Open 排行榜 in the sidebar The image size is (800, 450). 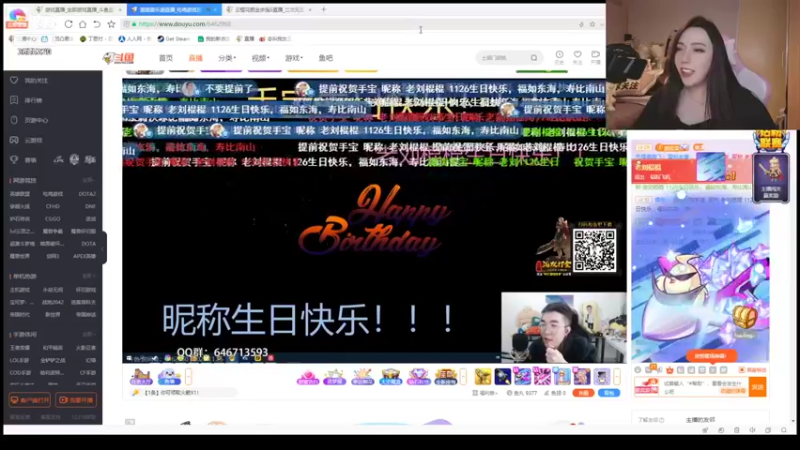(x=27, y=101)
